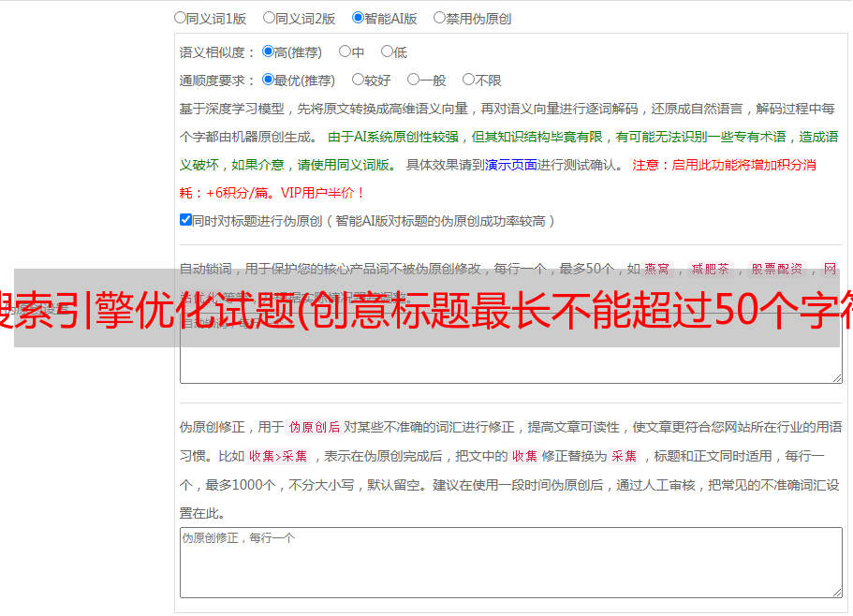
Task: Click the green 由于AI系统原创性较强 notice text
Action: [x=508, y=151]
